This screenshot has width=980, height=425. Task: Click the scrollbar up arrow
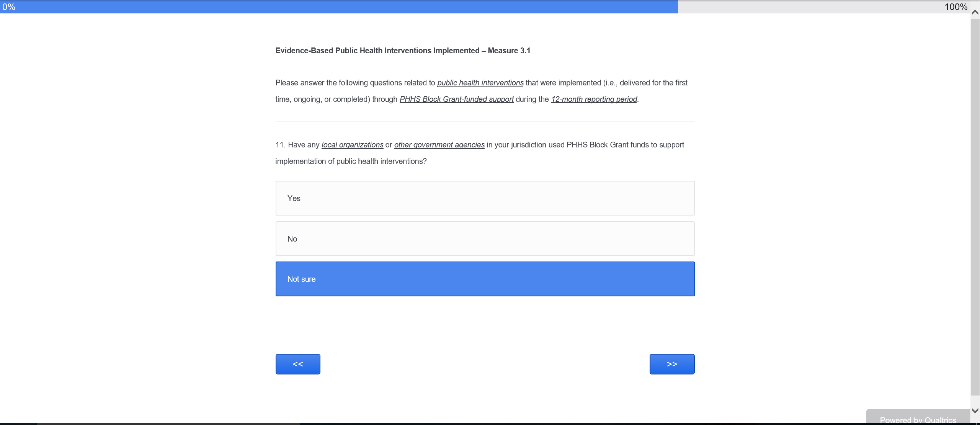tap(975, 12)
